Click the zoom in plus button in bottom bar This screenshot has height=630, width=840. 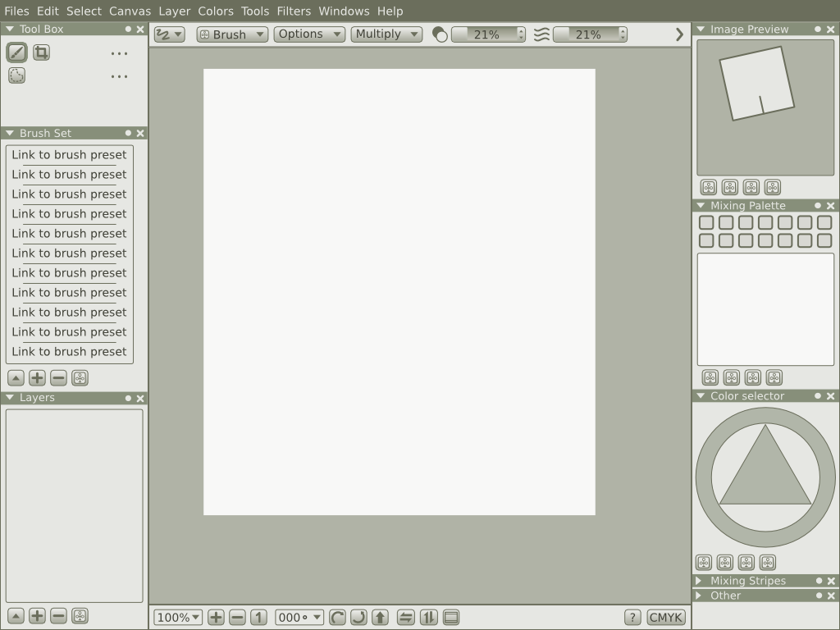tap(216, 618)
